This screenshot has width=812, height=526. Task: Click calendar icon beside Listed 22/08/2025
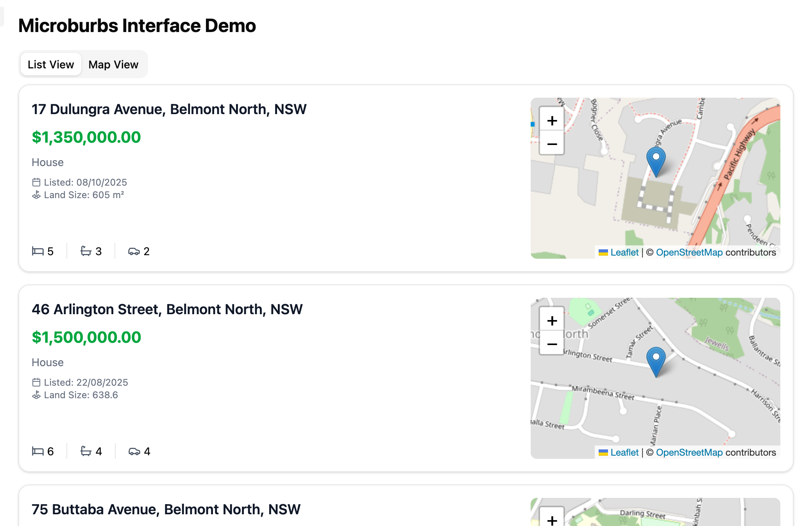pos(36,382)
